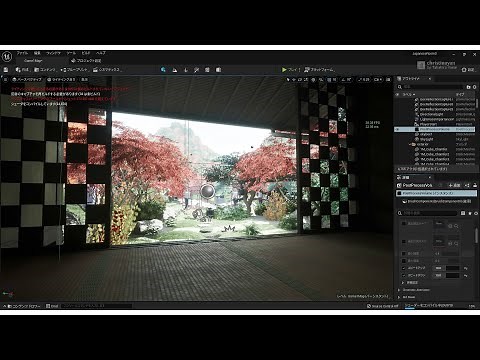Save the current level with the save icon

click(x=6, y=70)
